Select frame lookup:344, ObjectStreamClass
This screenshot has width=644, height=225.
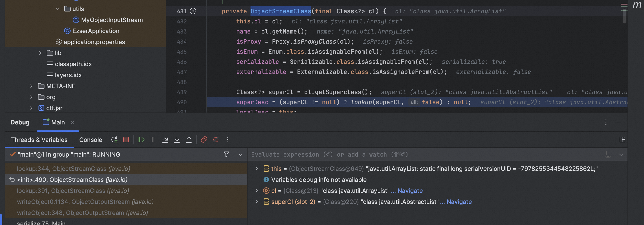[126, 169]
